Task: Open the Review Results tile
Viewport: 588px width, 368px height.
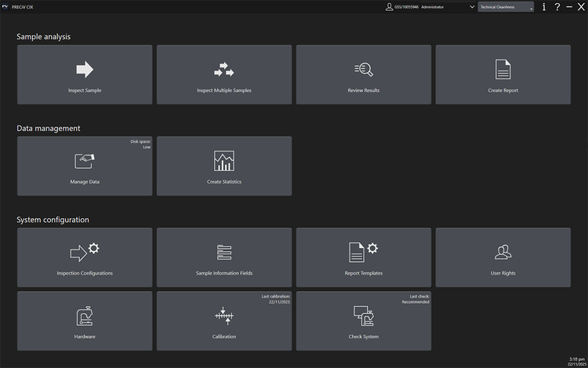Action: pos(363,75)
